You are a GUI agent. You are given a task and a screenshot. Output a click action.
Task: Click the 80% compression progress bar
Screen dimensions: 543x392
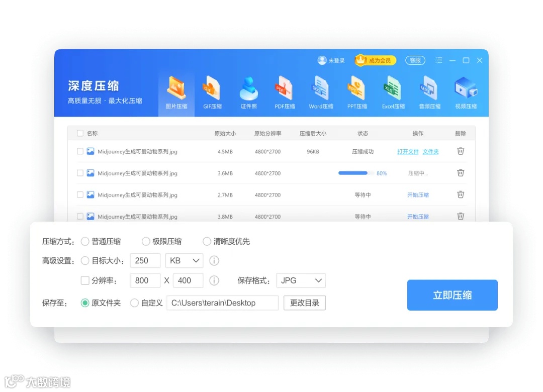tap(358, 172)
